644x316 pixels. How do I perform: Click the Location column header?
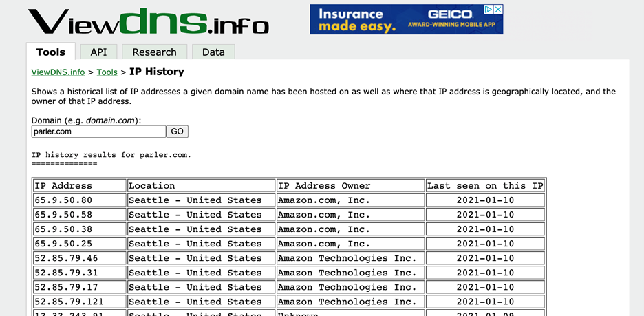[201, 186]
